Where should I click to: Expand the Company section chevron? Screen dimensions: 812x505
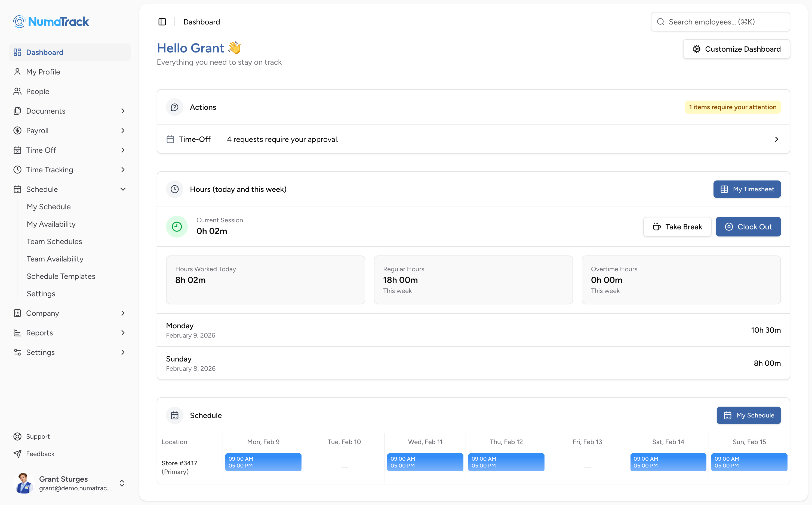coord(123,313)
